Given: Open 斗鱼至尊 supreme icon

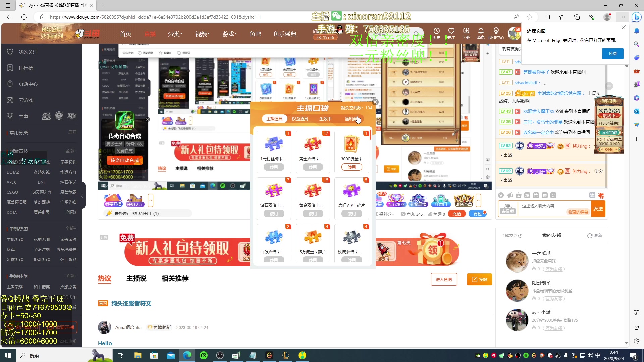Looking at the screenshot, I should [x=464, y=200].
